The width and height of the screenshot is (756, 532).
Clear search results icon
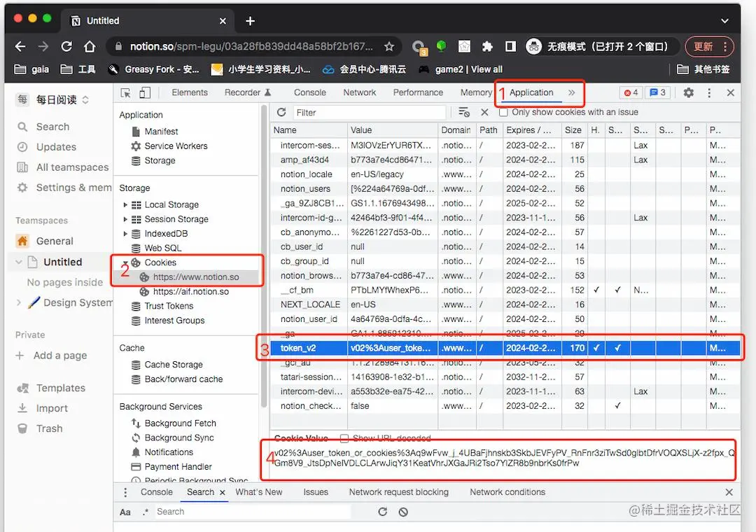(403, 512)
